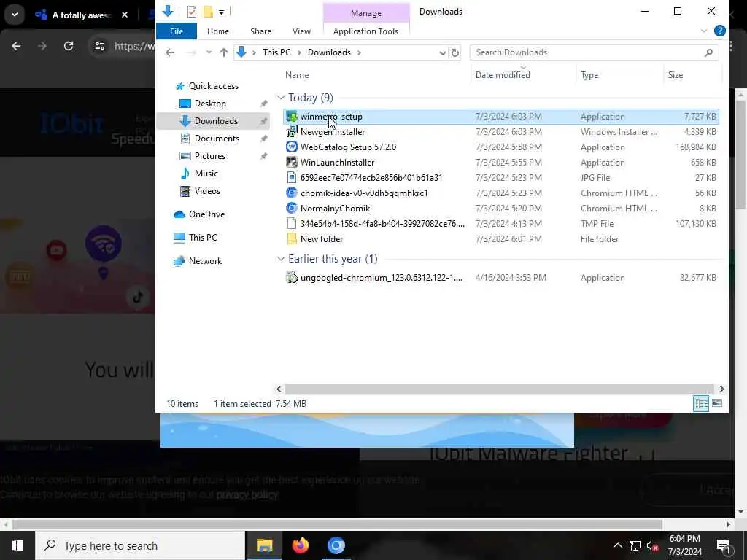Open Application Tools tab
This screenshot has height=560, width=747.
tap(366, 31)
